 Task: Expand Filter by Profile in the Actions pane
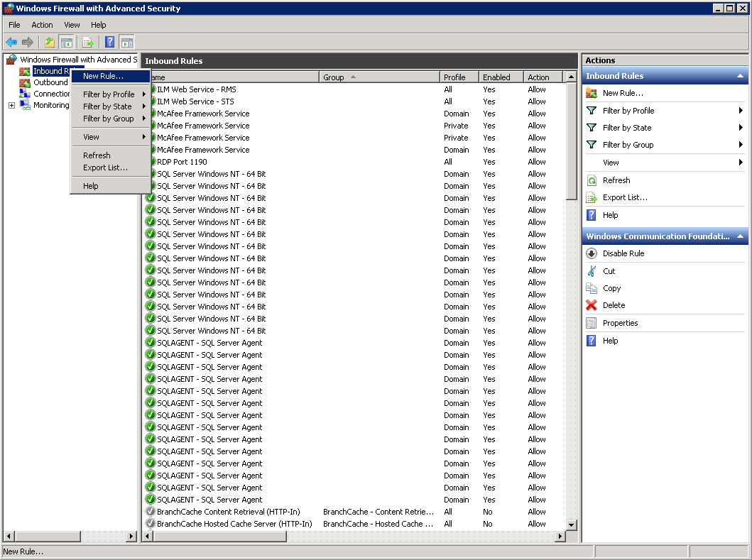[741, 111]
